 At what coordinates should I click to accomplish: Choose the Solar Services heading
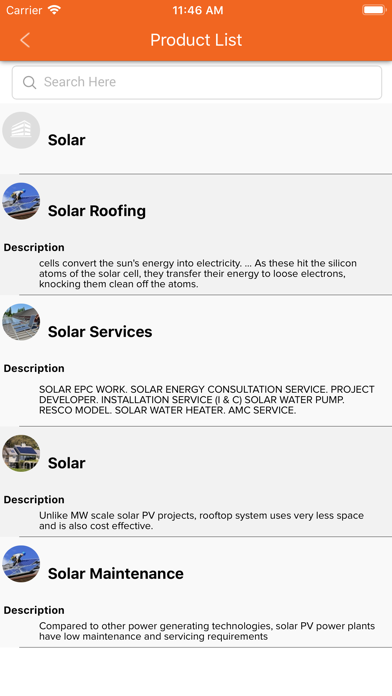click(100, 332)
